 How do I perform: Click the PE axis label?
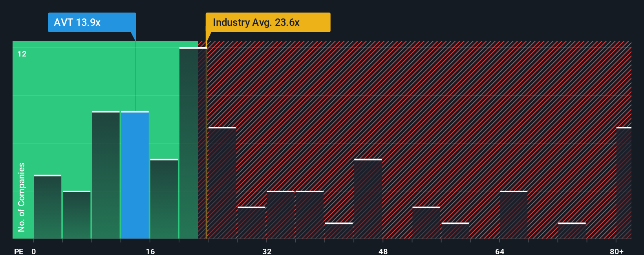19,251
